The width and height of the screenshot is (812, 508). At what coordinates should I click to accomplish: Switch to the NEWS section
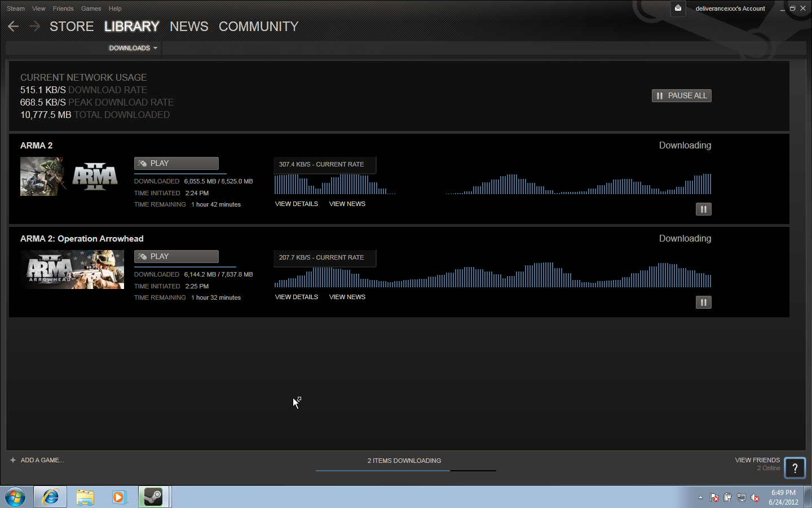(x=189, y=27)
